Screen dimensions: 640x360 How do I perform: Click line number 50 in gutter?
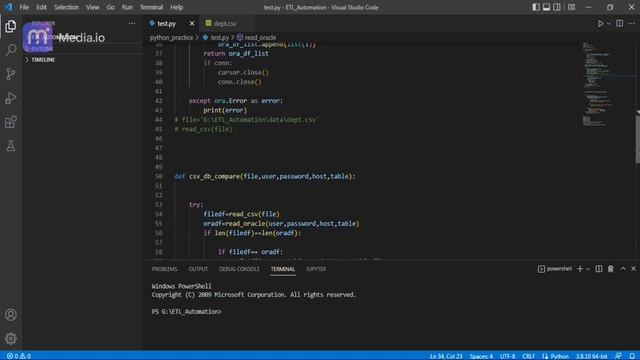tap(158, 176)
